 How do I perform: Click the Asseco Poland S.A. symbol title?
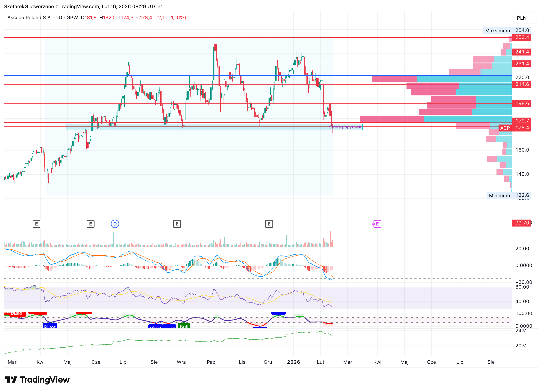click(30, 18)
